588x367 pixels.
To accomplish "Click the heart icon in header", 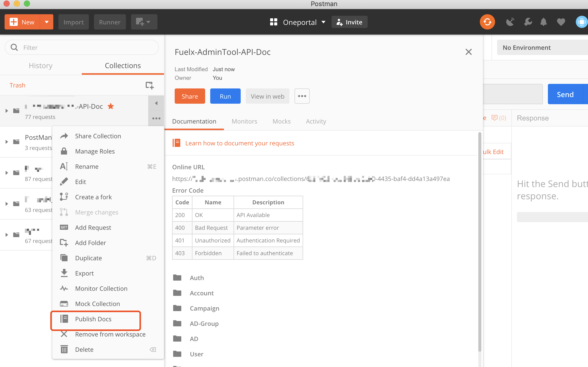I will 561,22.
